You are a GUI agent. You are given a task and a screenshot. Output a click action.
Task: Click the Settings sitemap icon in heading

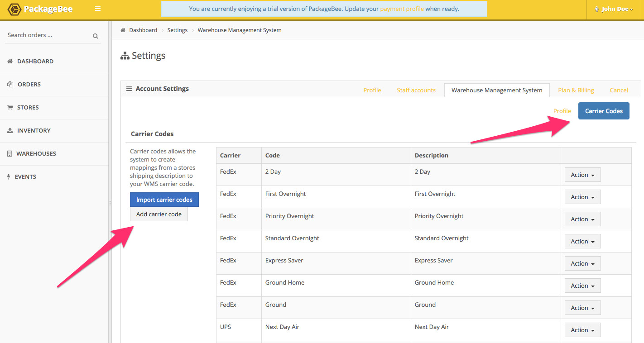point(125,56)
